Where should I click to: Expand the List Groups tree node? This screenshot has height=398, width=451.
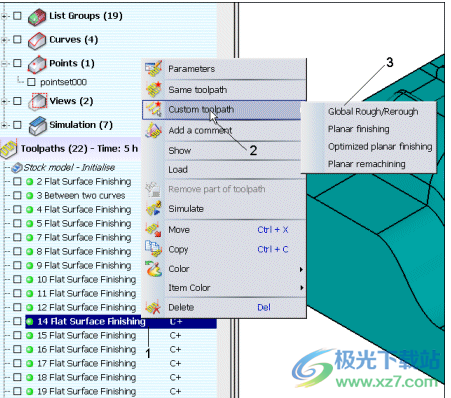click(x=4, y=16)
